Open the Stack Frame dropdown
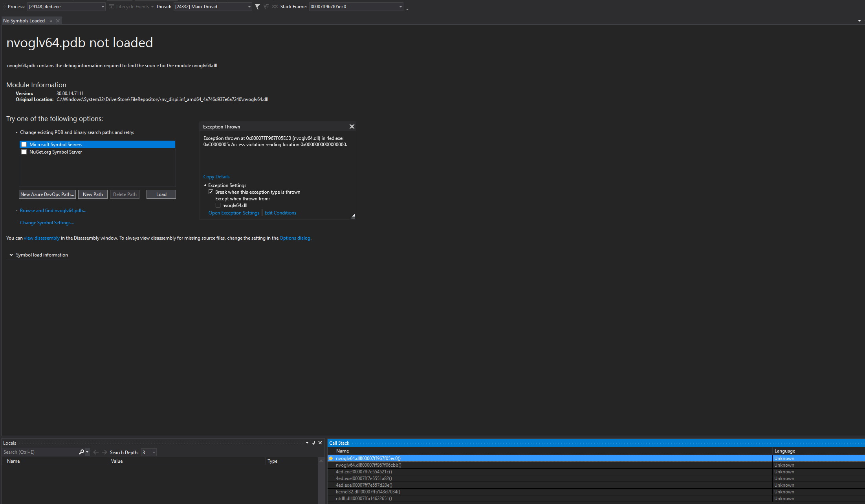865x504 pixels. (x=400, y=7)
